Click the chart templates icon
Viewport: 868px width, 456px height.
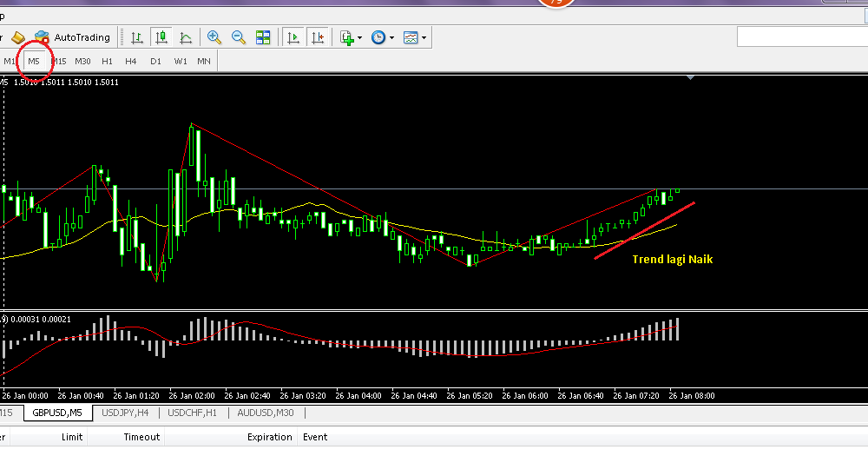coord(411,37)
